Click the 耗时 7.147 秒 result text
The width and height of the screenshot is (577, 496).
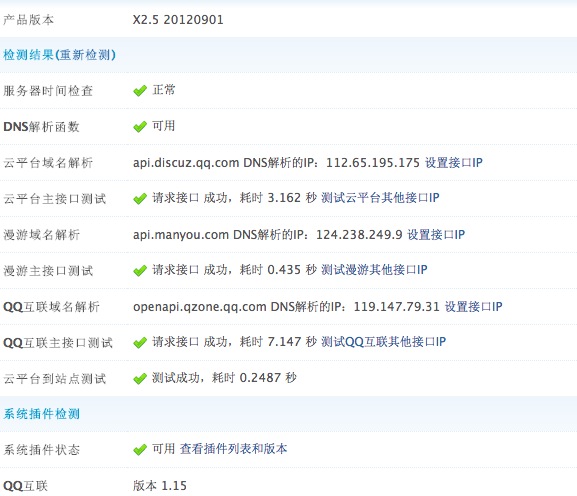pos(278,342)
